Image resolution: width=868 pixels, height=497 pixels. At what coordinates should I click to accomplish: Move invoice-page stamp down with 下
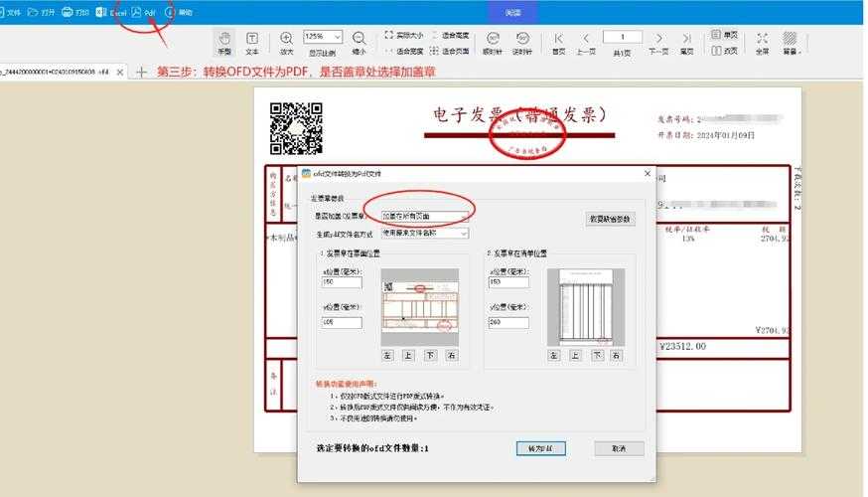coord(431,356)
